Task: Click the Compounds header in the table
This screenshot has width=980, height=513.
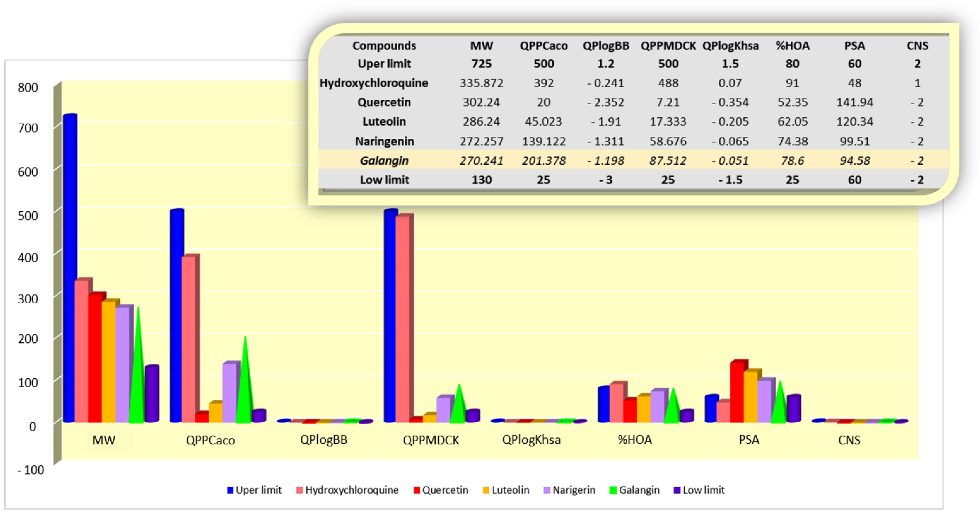Action: pyautogui.click(x=384, y=46)
